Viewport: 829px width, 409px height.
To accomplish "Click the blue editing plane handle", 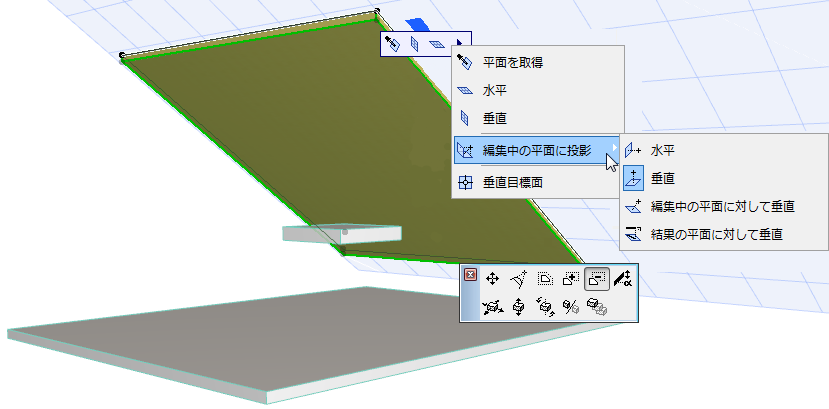I will pos(416,24).
